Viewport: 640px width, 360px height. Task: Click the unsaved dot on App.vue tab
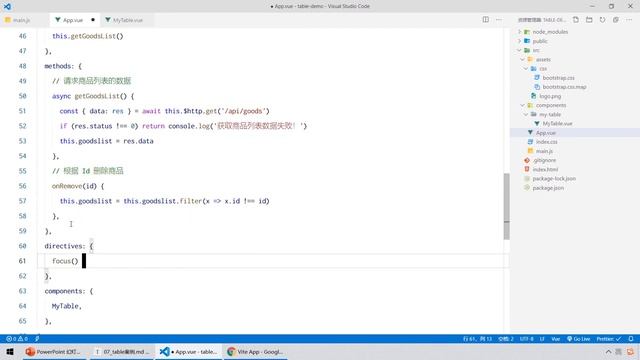[93, 20]
